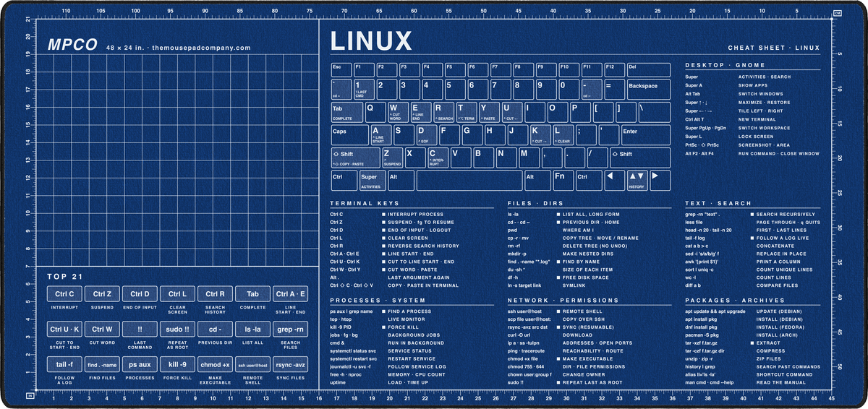Click the kill -9 box in Top 21
The width and height of the screenshot is (868, 409).
pyautogui.click(x=178, y=365)
